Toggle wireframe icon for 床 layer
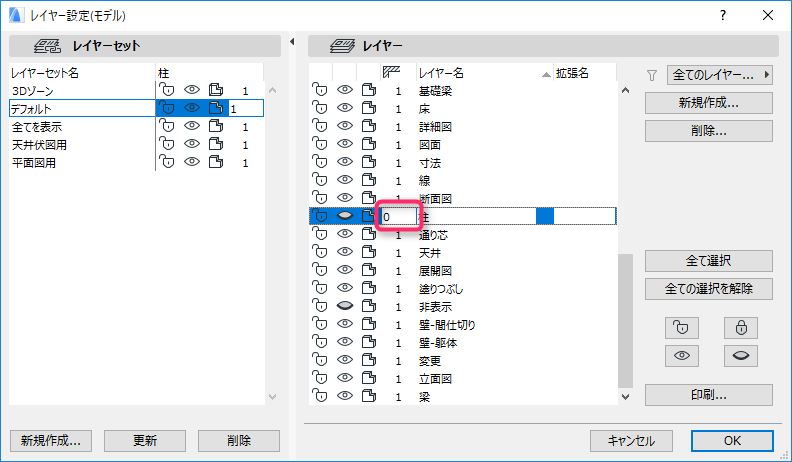 point(369,108)
